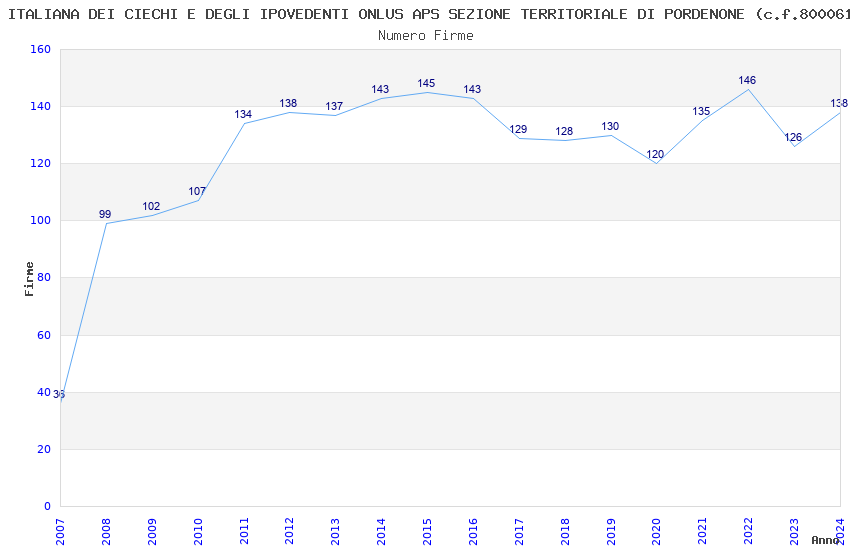The width and height of the screenshot is (850, 550).
Task: Click the data label 130 for 2019
Action: coord(610,126)
